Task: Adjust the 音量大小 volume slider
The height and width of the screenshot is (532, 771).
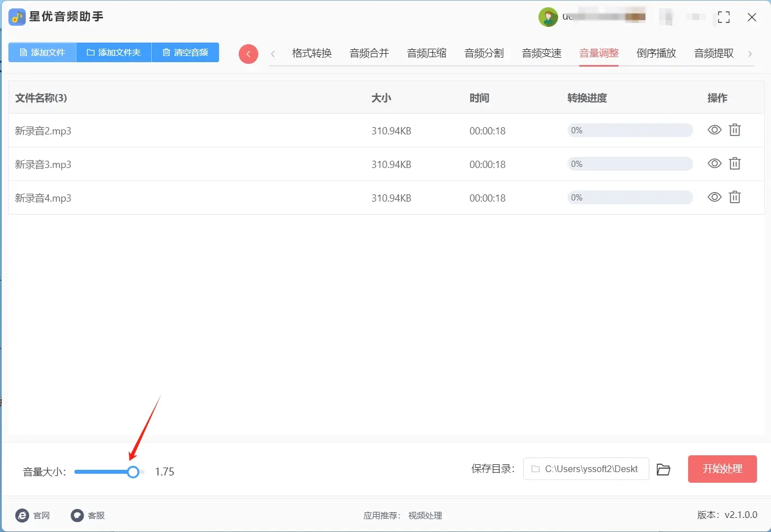Action: 132,472
